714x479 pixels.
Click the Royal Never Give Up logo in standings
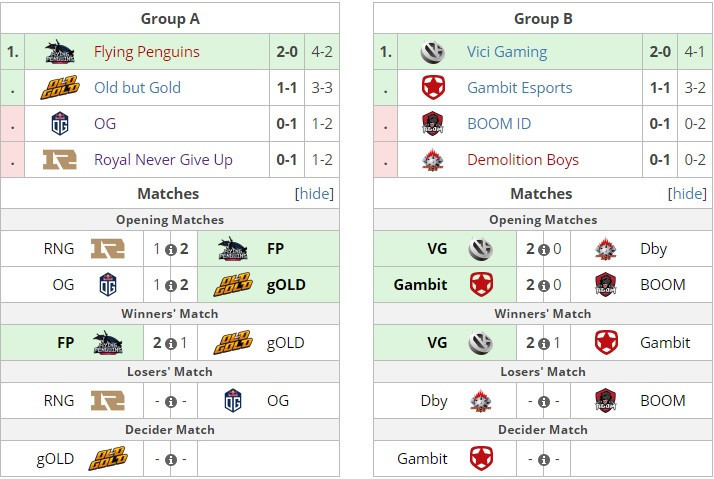point(60,159)
